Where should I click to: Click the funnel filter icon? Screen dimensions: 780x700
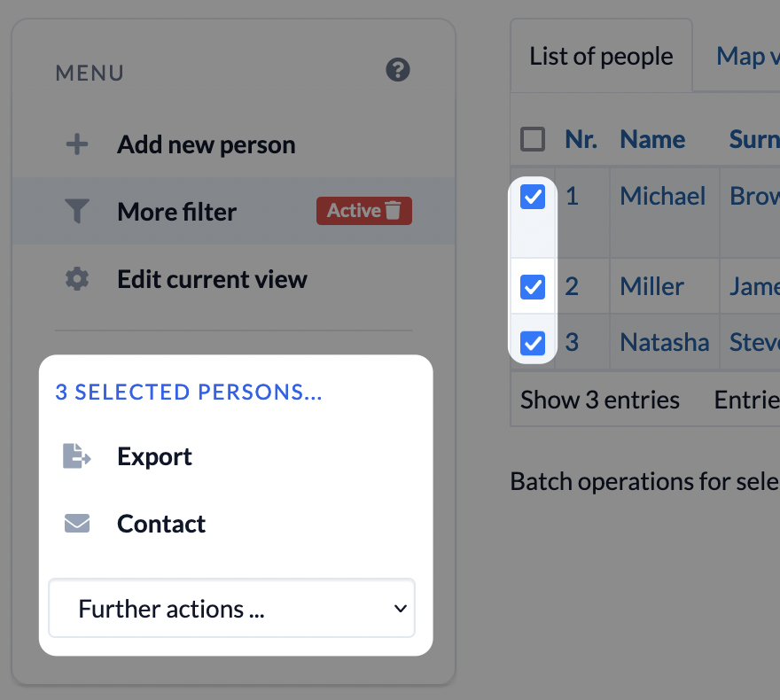[x=77, y=211]
